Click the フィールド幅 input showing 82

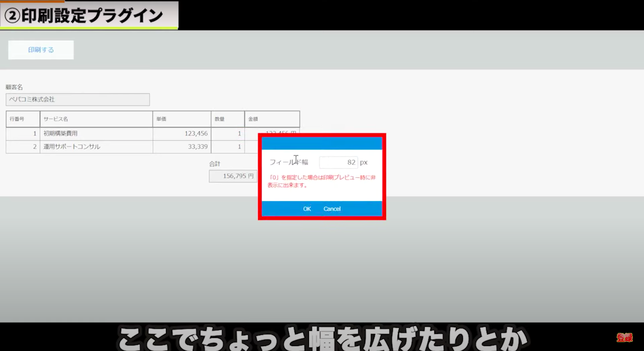(x=338, y=162)
